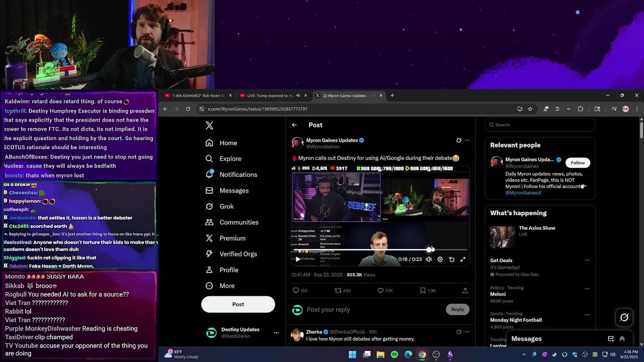Open options for Get Deals promotion
This screenshot has width=644, height=362.
point(587,260)
